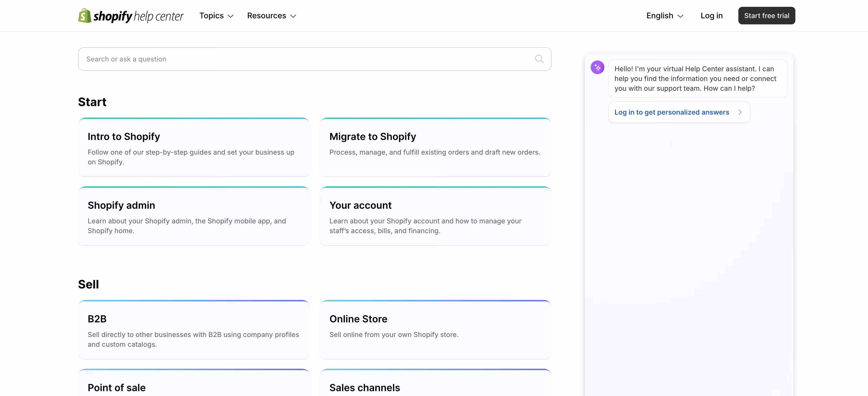Viewport: 868px width, 396px height.
Task: Click the Sell section heading
Action: click(88, 284)
